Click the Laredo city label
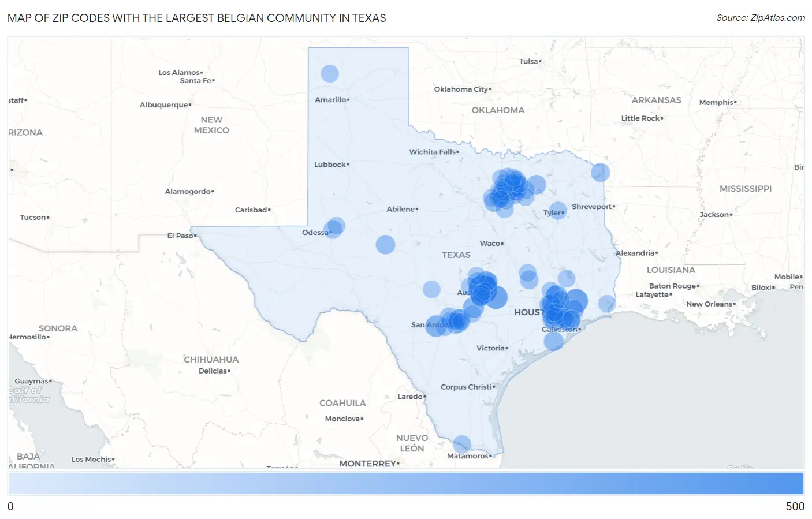The height and width of the screenshot is (519, 812). click(410, 397)
